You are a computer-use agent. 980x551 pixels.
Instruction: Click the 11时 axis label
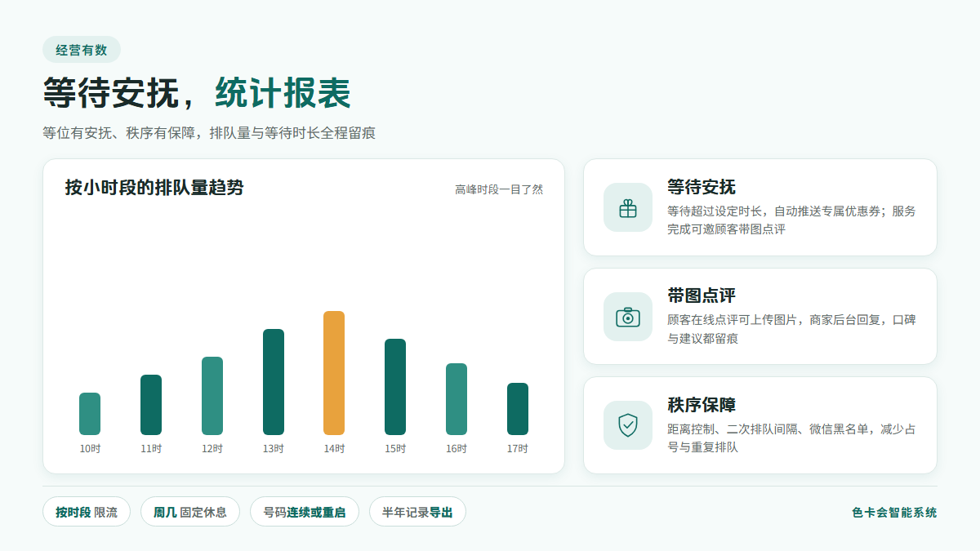151,449
